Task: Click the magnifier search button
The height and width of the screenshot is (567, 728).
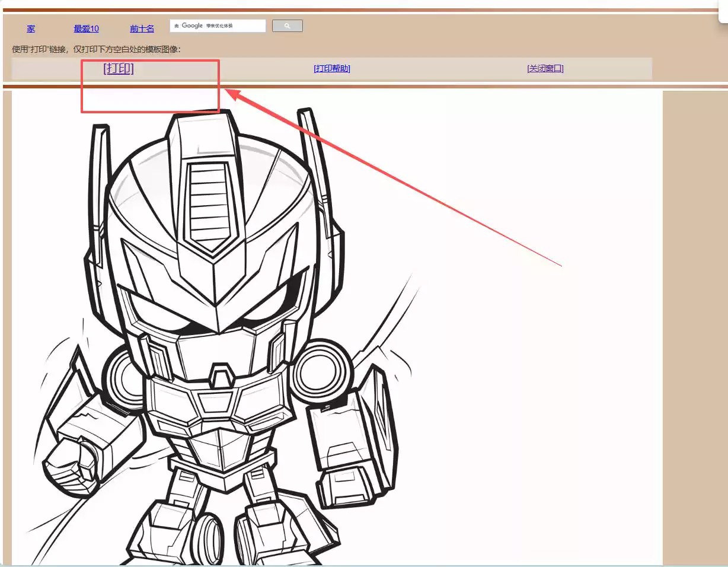Action: pyautogui.click(x=288, y=26)
